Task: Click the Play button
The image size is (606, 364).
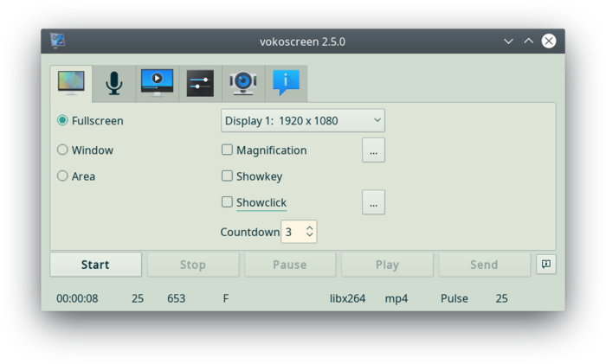Action: [x=387, y=265]
